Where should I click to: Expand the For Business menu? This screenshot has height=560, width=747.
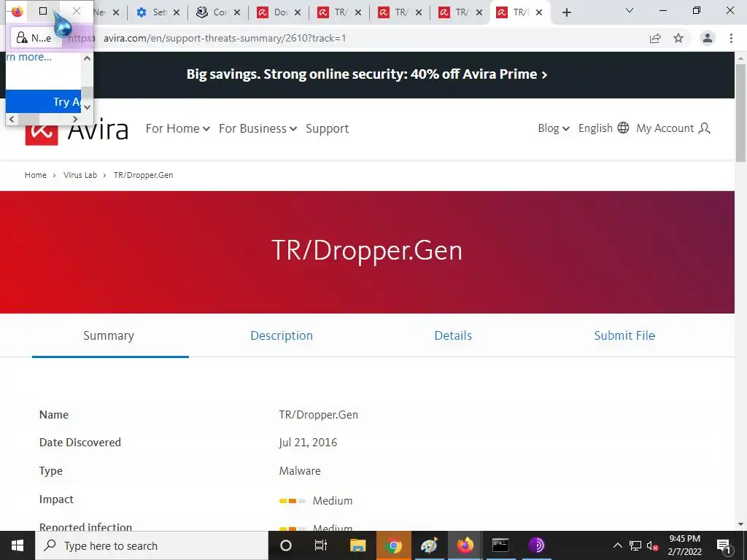click(258, 128)
